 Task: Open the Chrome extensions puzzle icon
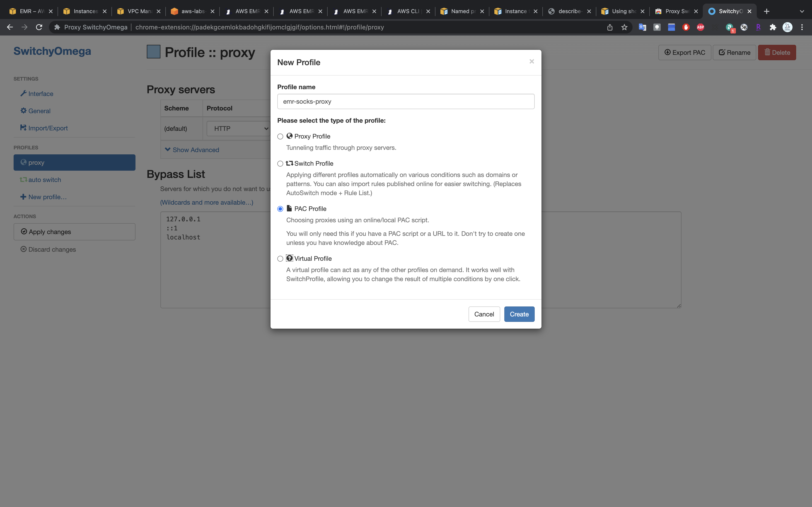(x=773, y=27)
